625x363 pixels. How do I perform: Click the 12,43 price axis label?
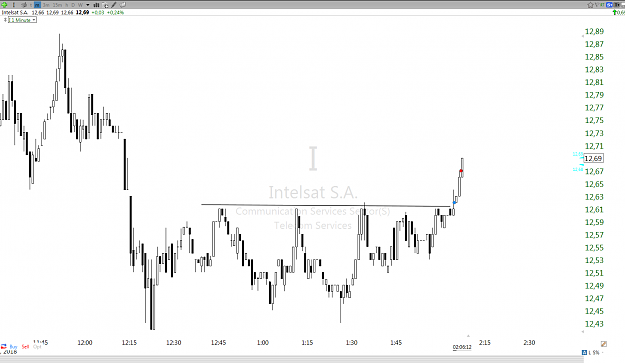click(x=594, y=324)
